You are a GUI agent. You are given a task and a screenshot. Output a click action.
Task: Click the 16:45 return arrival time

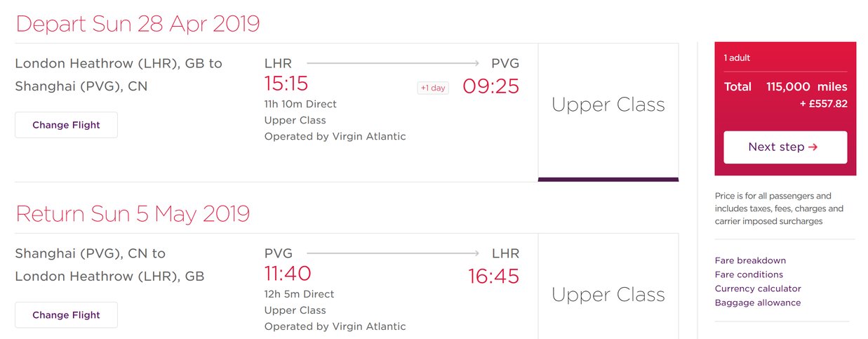(x=494, y=276)
